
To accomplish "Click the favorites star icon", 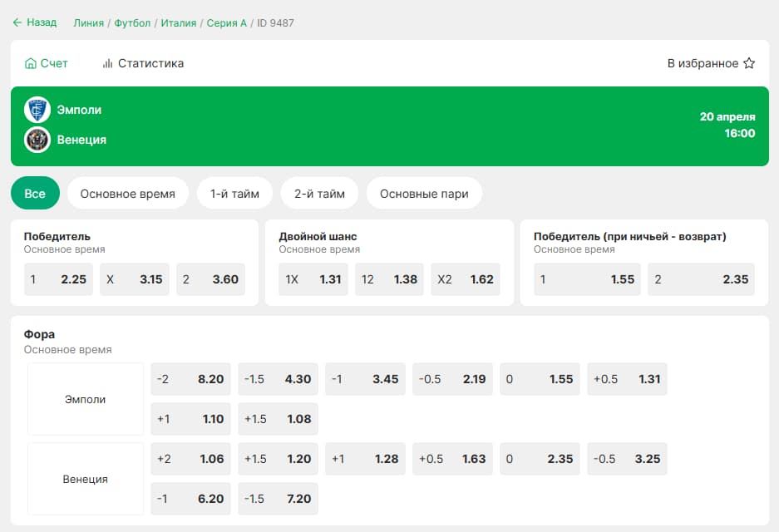I will (749, 63).
